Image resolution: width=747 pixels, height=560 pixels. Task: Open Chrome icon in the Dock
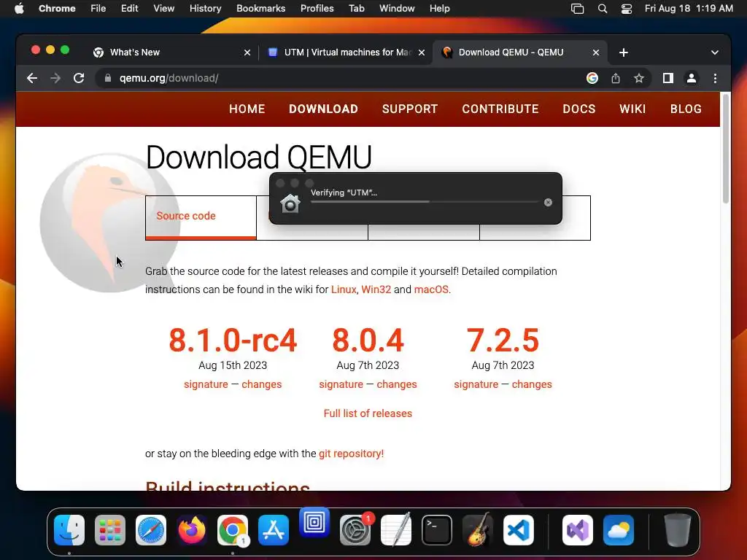233,530
